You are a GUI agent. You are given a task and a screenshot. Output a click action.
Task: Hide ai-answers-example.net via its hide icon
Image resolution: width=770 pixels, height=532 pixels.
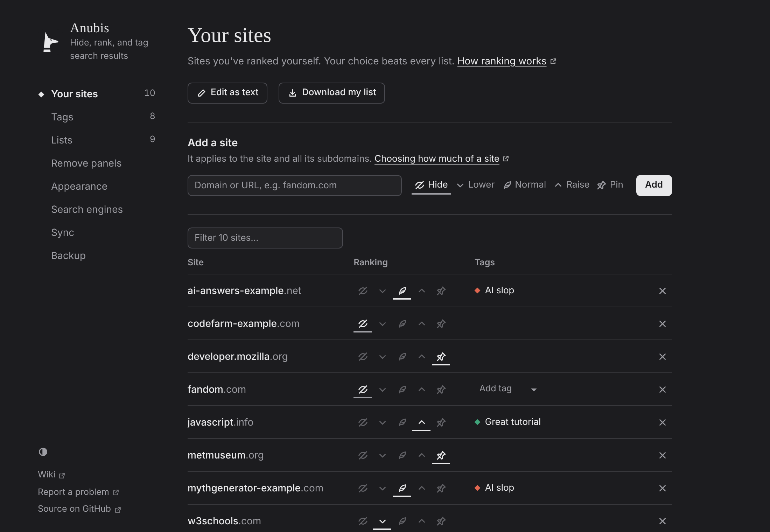pyautogui.click(x=363, y=291)
